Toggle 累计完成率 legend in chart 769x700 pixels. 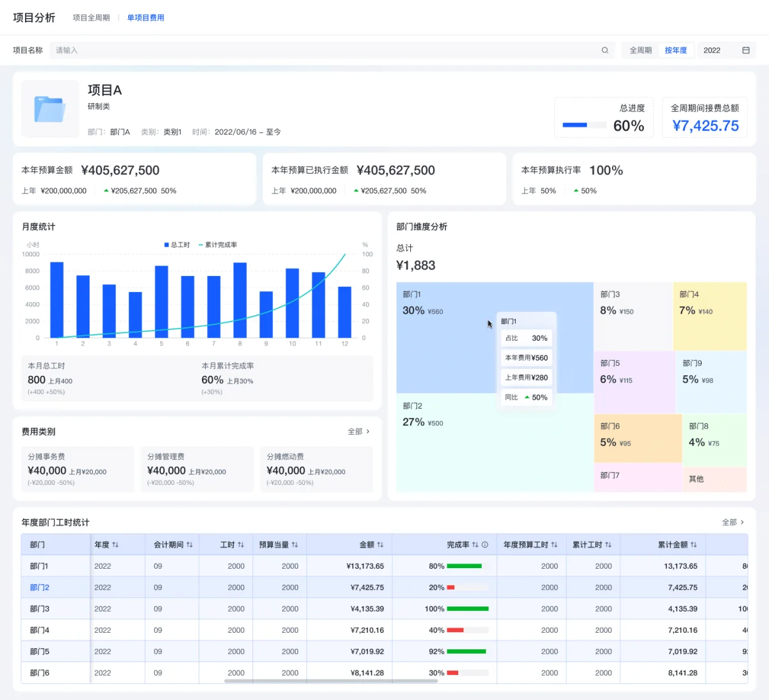point(218,245)
